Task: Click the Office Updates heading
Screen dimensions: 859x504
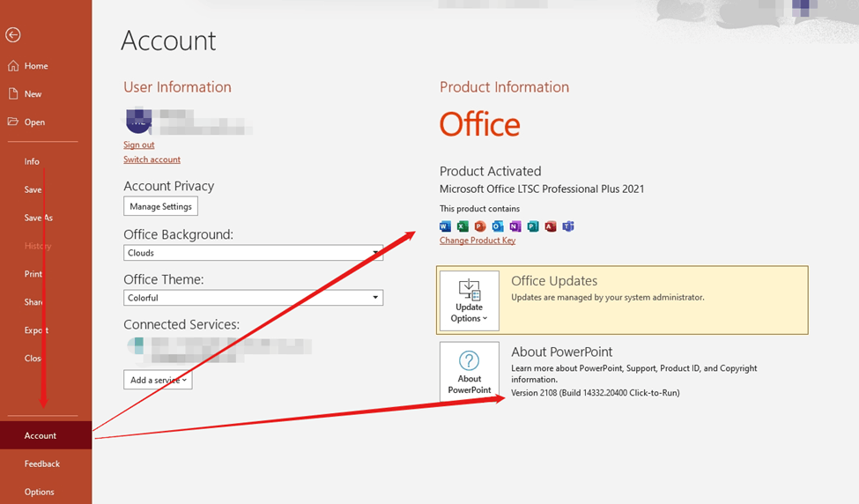Action: click(554, 281)
